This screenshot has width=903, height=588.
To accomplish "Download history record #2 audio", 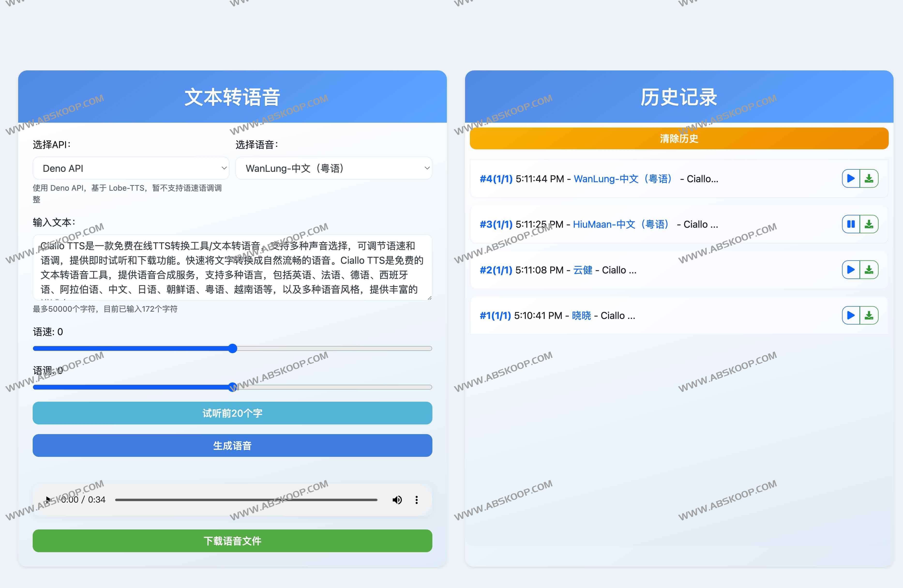I will pos(869,270).
